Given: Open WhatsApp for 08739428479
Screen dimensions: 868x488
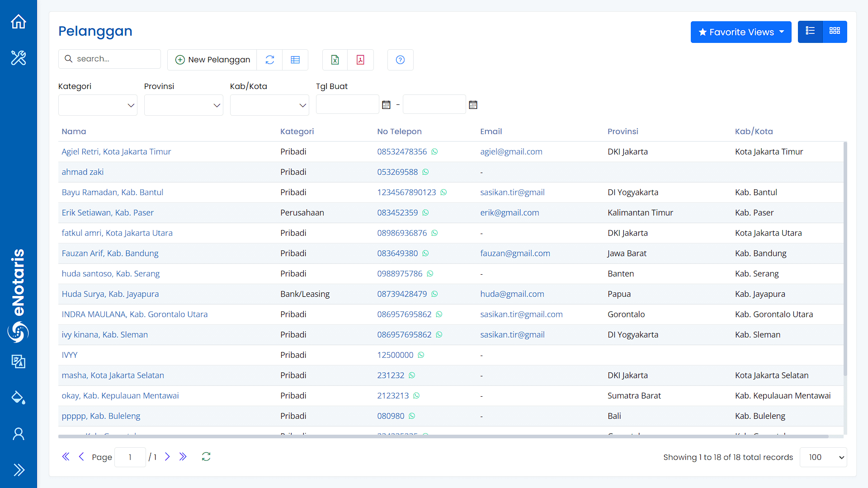Looking at the screenshot, I should click(x=434, y=294).
